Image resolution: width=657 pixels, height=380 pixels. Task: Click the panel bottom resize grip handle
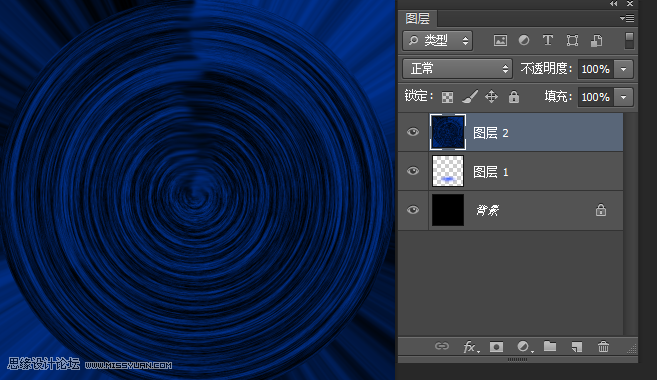(x=517, y=359)
